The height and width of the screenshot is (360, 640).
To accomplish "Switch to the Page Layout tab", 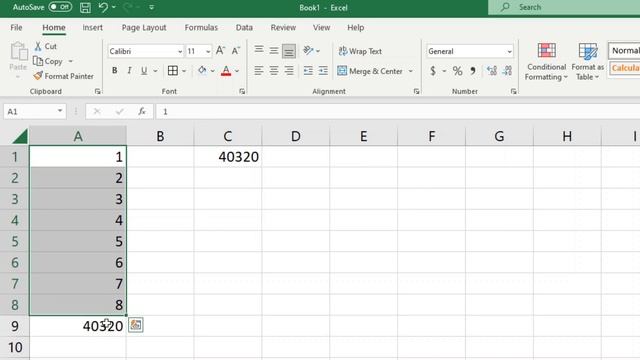I will pos(144,27).
